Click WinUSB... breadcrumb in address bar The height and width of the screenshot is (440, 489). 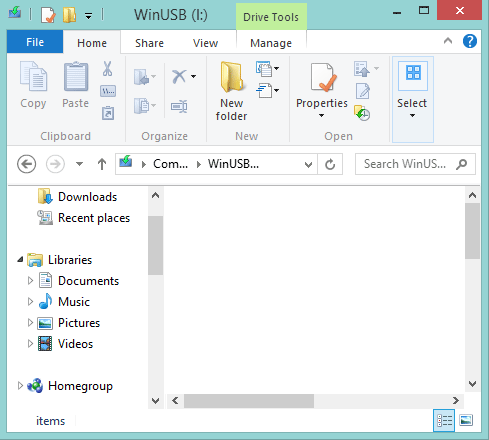pyautogui.click(x=233, y=164)
